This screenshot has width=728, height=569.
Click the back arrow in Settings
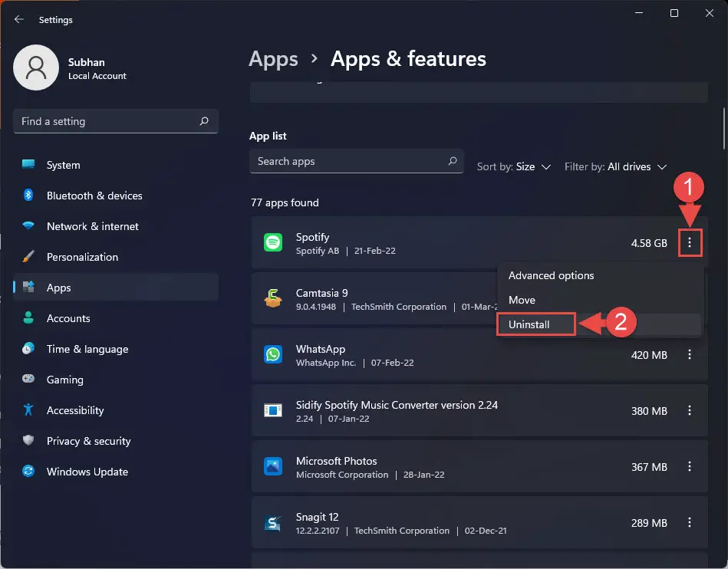click(19, 19)
